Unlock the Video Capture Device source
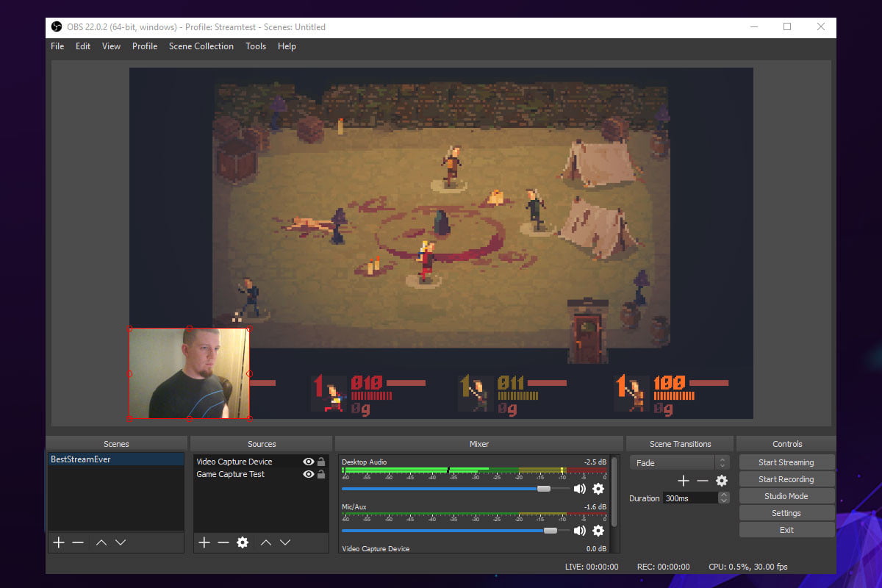This screenshot has height=588, width=882. click(x=321, y=462)
